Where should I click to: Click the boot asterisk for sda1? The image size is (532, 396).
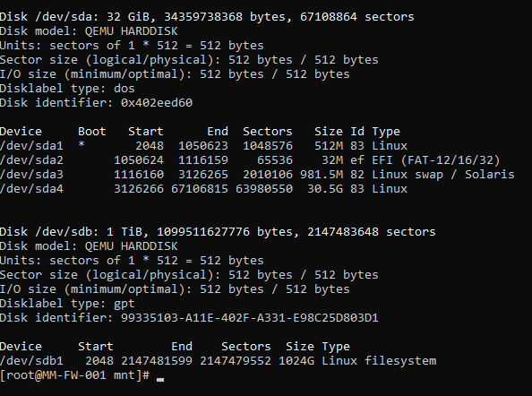(x=82, y=145)
